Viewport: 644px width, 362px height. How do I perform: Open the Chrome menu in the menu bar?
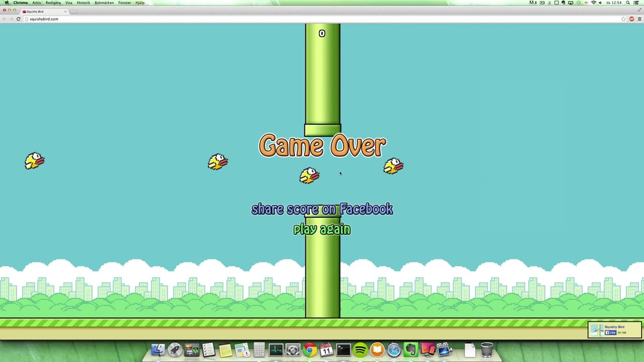click(x=21, y=3)
